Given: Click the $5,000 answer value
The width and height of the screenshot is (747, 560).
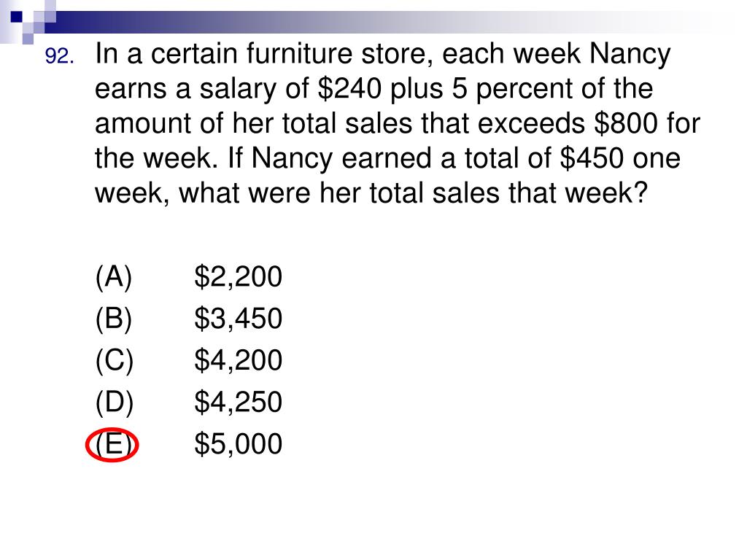Looking at the screenshot, I should [239, 444].
